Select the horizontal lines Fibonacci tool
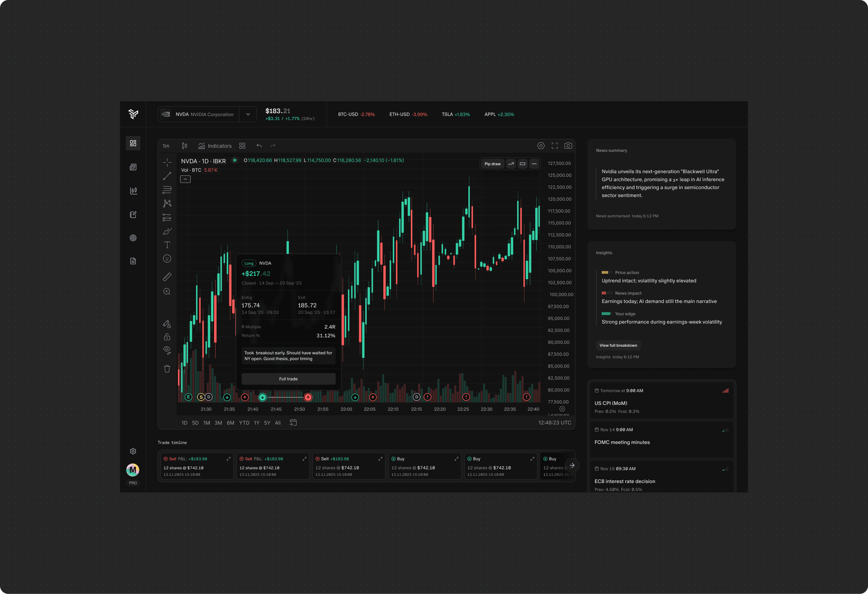This screenshot has width=868, height=594. (167, 190)
